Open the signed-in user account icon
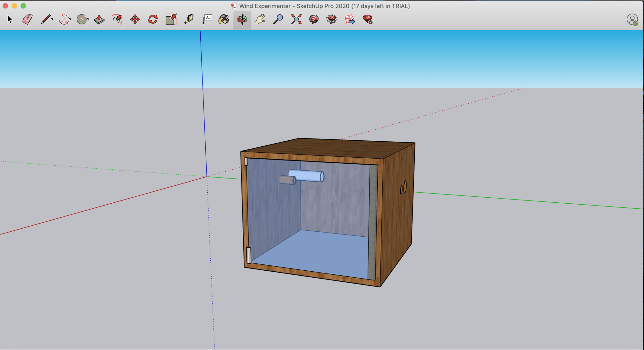Image resolution: width=644 pixels, height=350 pixels. pyautogui.click(x=632, y=20)
